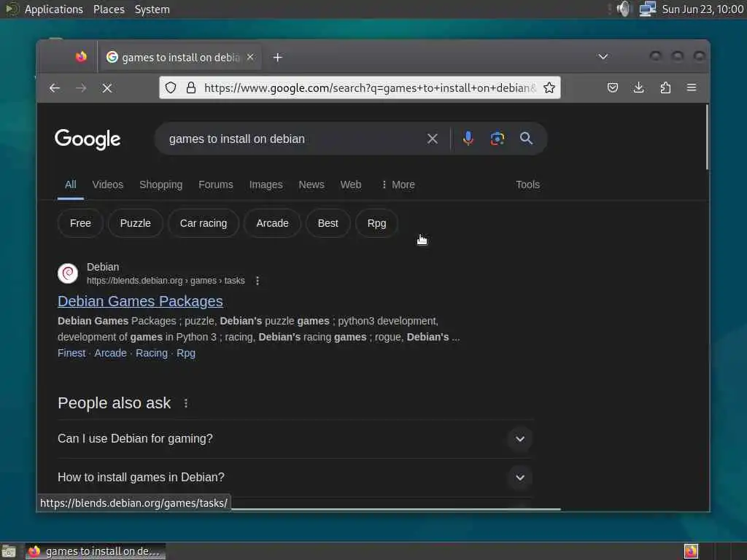Switch to the News tab
747x560 pixels.
(311, 184)
